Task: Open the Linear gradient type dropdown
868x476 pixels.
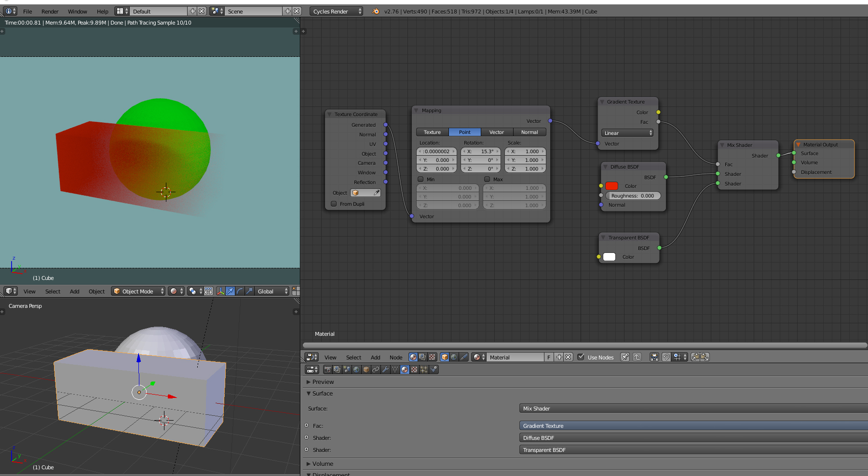Action: click(627, 133)
